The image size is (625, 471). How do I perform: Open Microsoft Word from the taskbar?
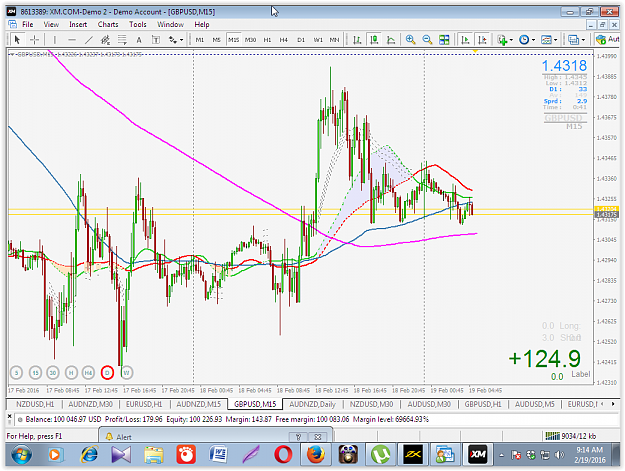pos(218,454)
